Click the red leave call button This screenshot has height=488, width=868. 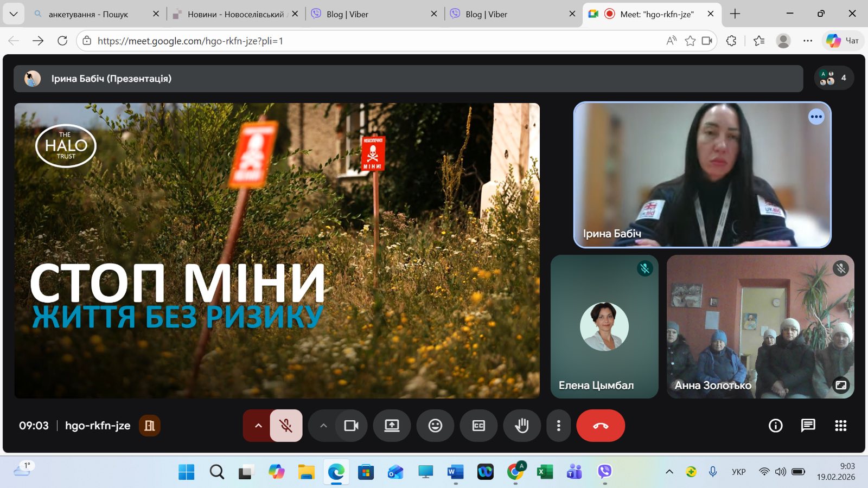tap(601, 426)
